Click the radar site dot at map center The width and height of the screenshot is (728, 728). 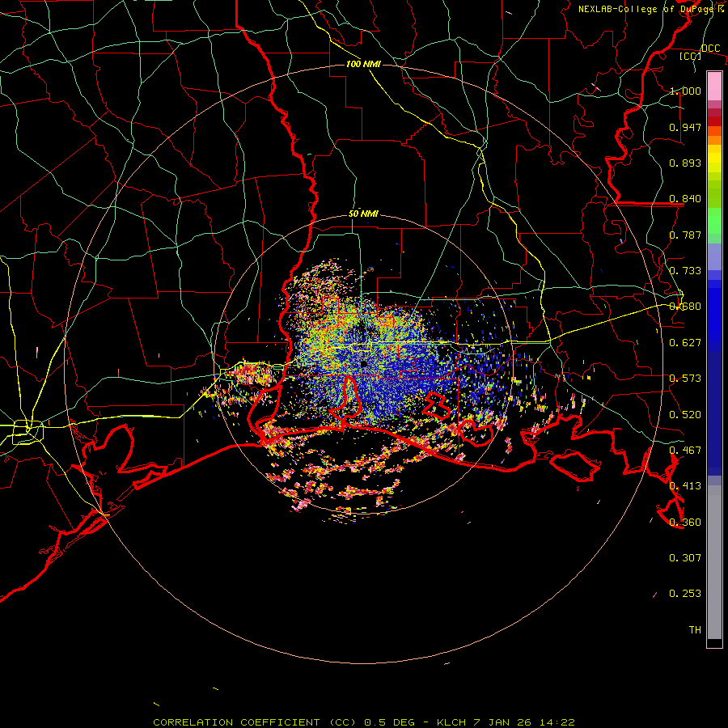pyautogui.click(x=364, y=365)
